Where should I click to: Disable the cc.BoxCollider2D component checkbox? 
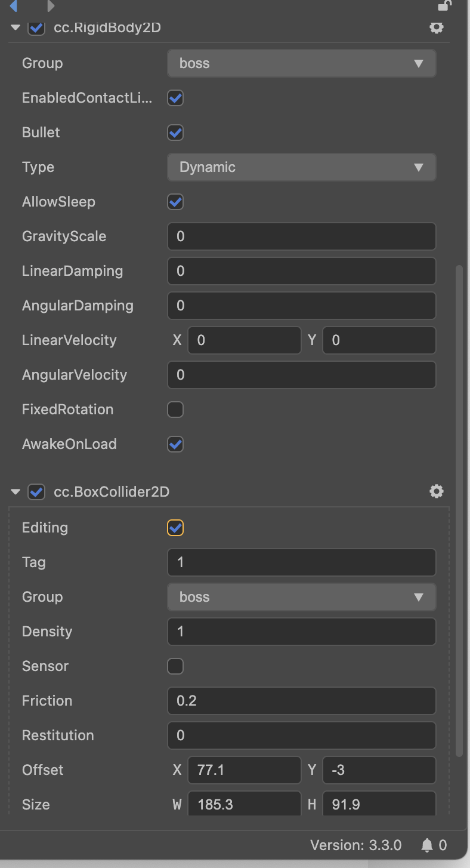pos(36,492)
